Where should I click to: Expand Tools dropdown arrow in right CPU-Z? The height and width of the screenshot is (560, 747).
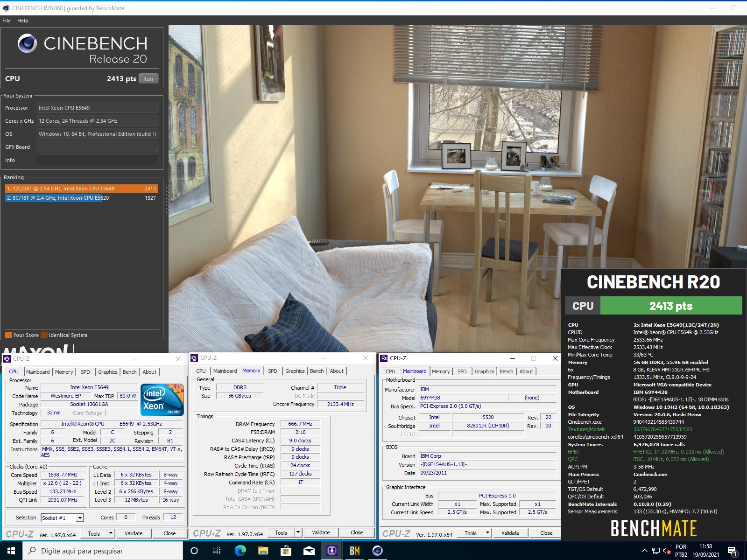click(487, 533)
